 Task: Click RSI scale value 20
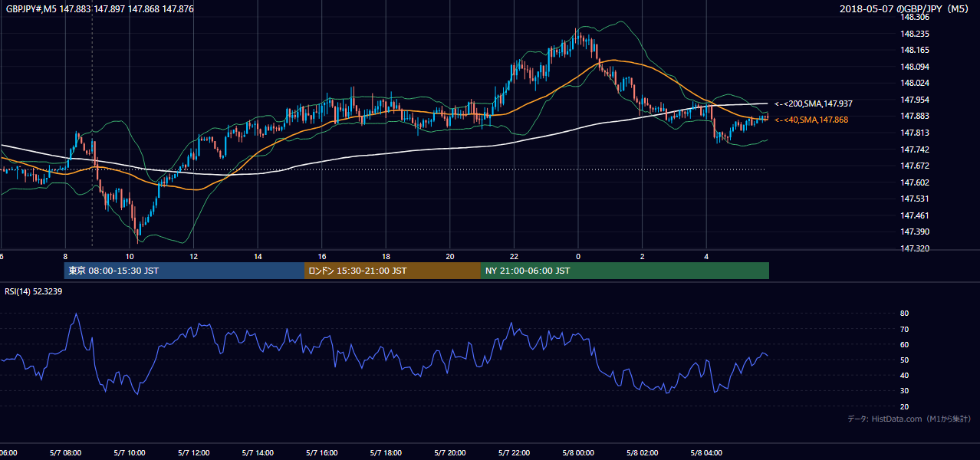[x=905, y=406]
